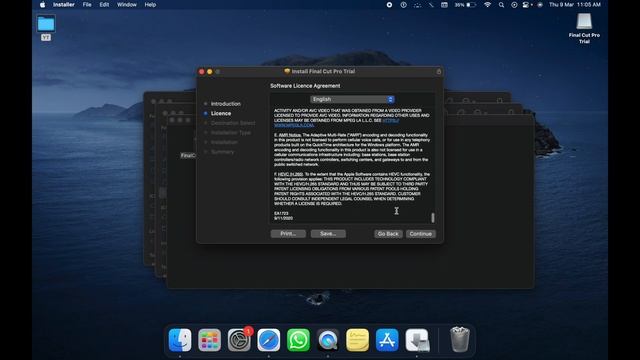The width and height of the screenshot is (640, 360).
Task: Open Launchpad from the dock
Action: (x=209, y=340)
